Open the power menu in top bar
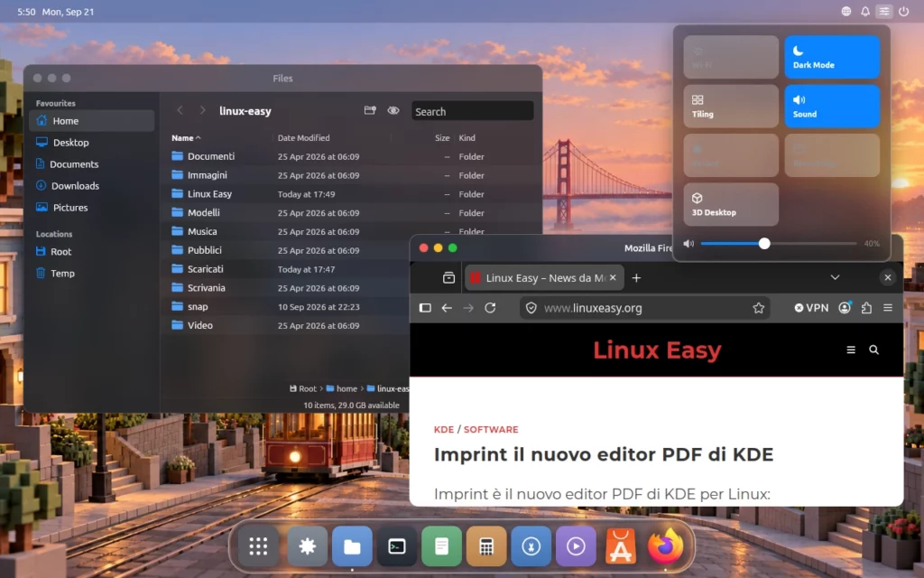Viewport: 924px width, 578px height. pos(903,11)
